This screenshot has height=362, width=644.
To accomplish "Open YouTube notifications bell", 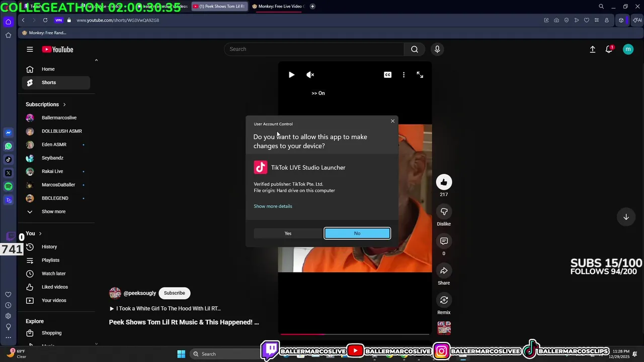I will pyautogui.click(x=609, y=49).
